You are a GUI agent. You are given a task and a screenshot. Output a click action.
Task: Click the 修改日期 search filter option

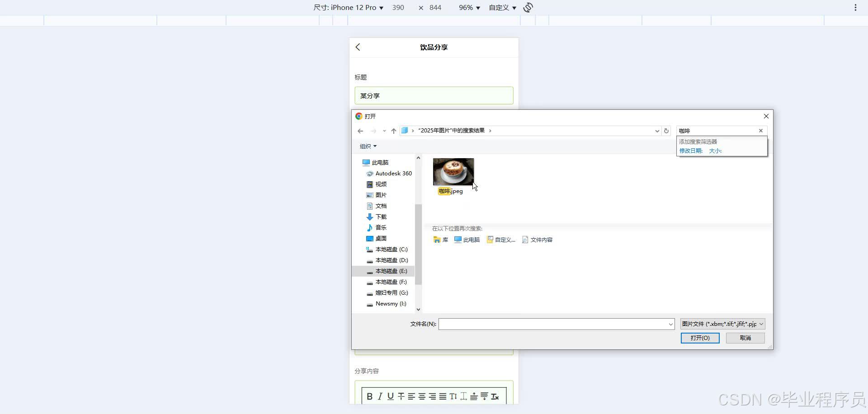pos(690,151)
